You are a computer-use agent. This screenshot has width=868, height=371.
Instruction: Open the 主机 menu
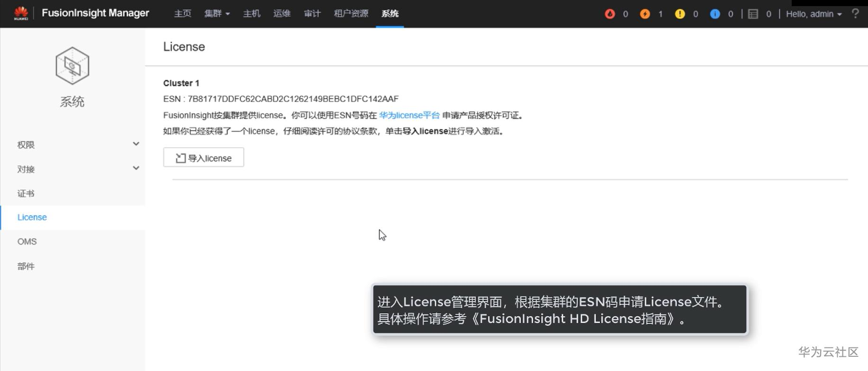[x=252, y=14]
